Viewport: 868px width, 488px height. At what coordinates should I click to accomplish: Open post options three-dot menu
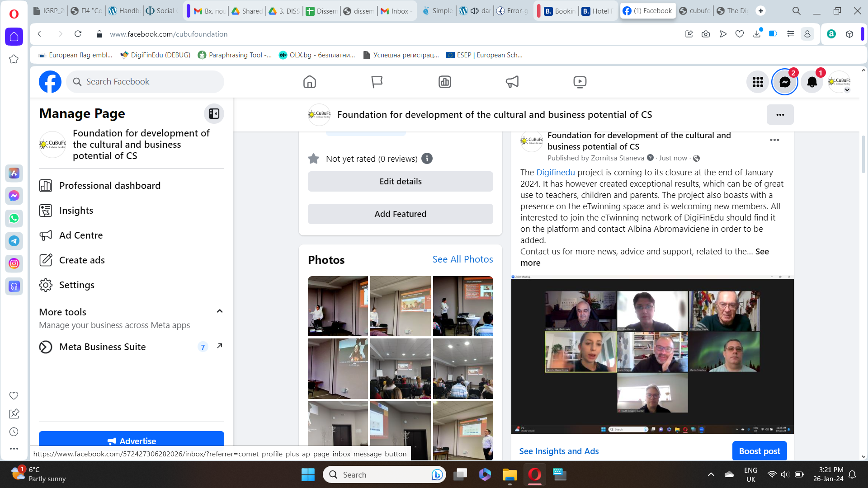774,140
